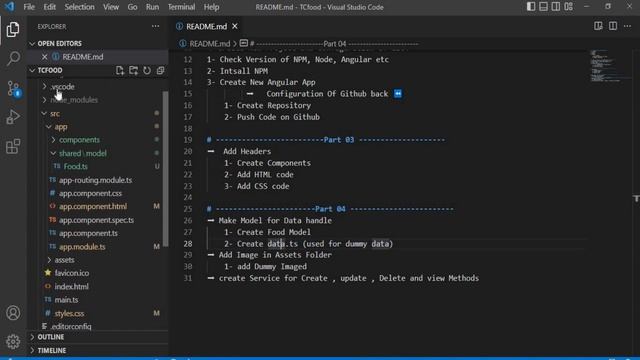Open app-routing.module.ts file

(x=95, y=180)
